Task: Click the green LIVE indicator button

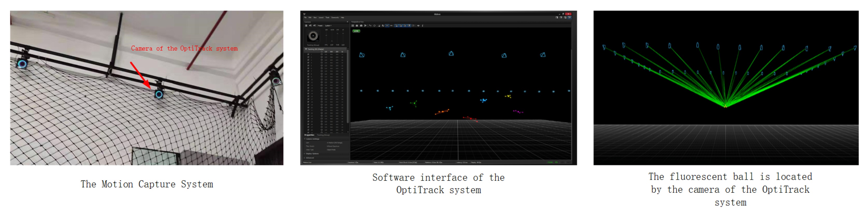Action: (x=356, y=31)
